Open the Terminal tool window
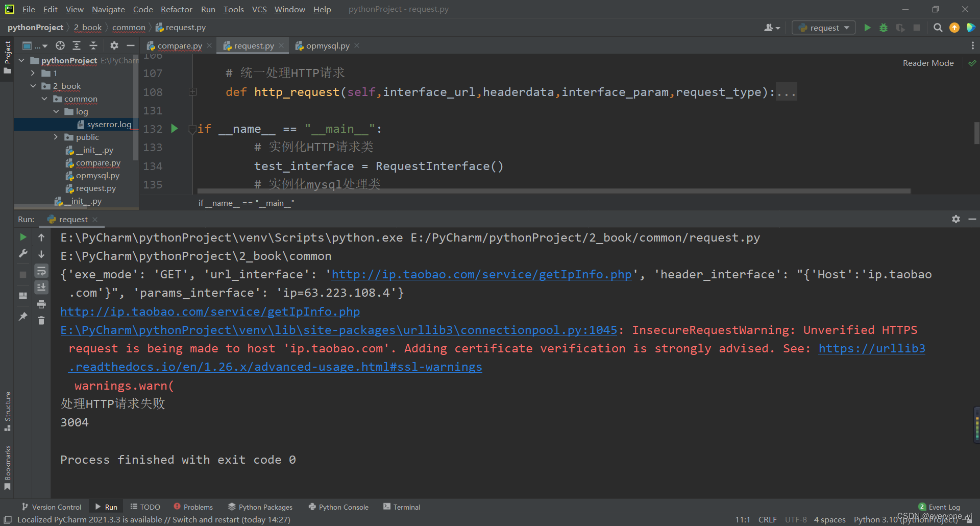The height and width of the screenshot is (526, 980). (x=402, y=507)
